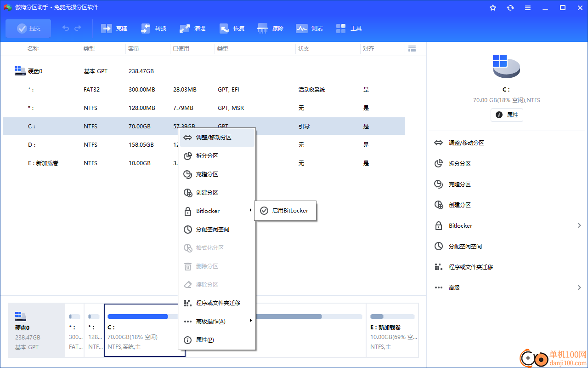Image resolution: width=588 pixels, height=368 pixels.
Task: Click the 128MB NTFS block in disk map
Action: [x=94, y=330]
